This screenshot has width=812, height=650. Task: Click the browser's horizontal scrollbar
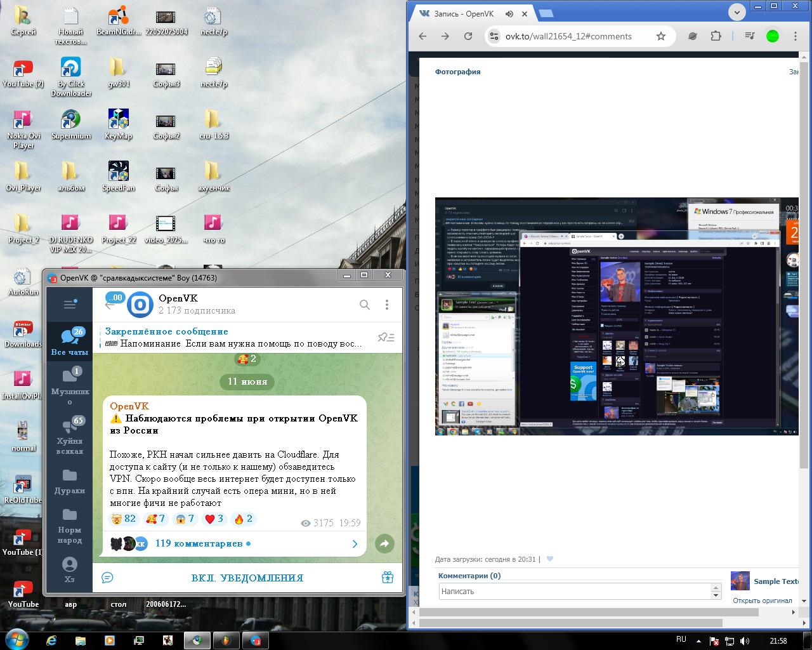click(589, 613)
